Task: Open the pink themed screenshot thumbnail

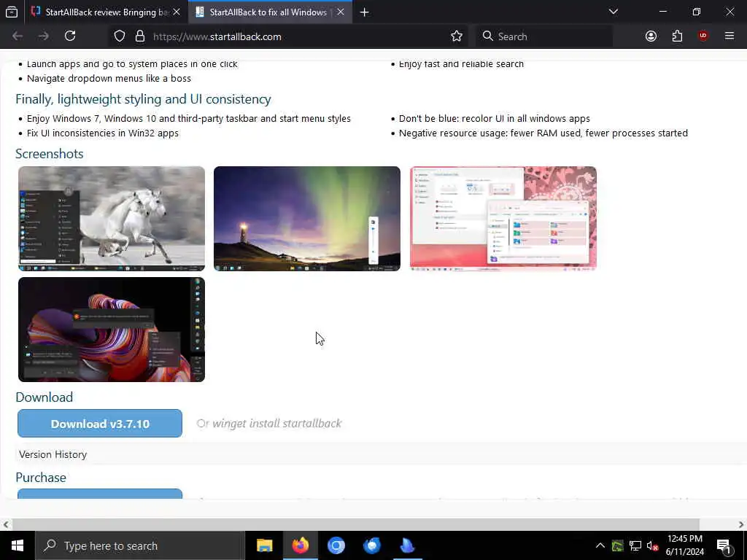Action: click(503, 219)
